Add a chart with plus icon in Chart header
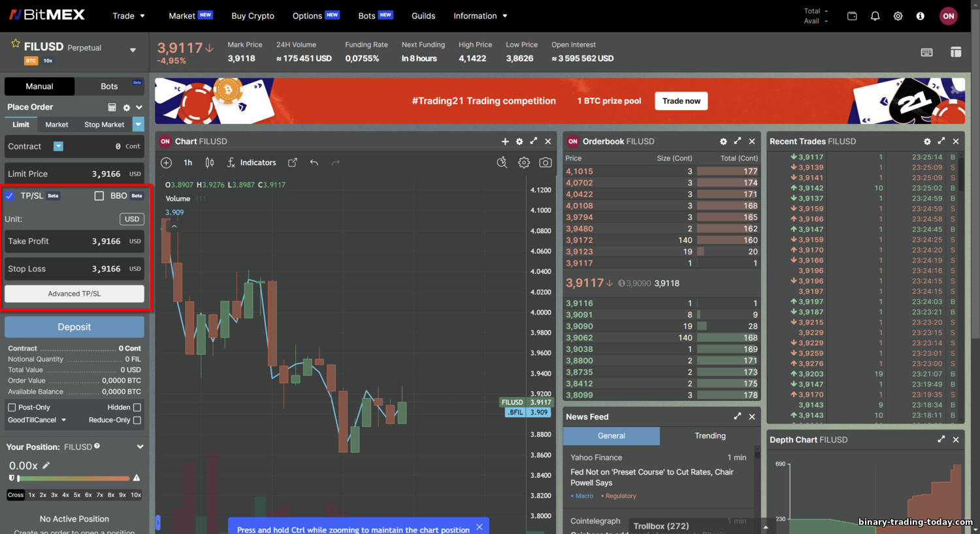Viewport: 980px width, 534px height. [505, 142]
